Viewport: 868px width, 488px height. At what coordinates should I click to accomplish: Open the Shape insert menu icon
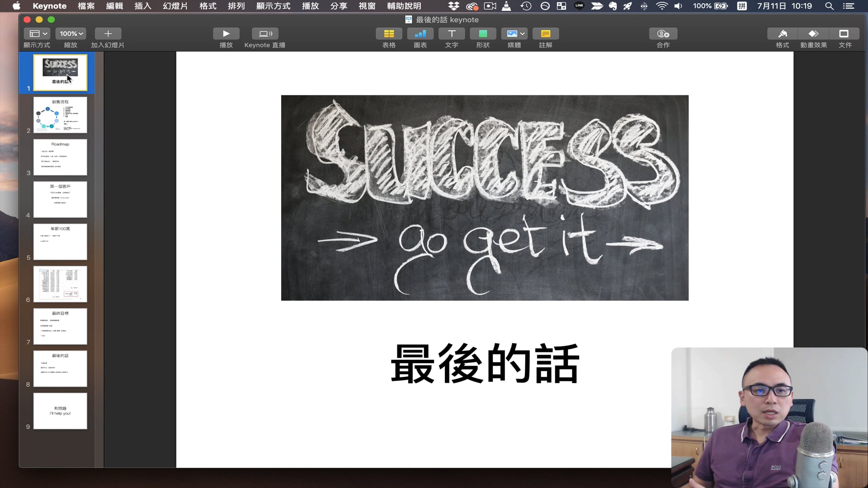(x=483, y=34)
